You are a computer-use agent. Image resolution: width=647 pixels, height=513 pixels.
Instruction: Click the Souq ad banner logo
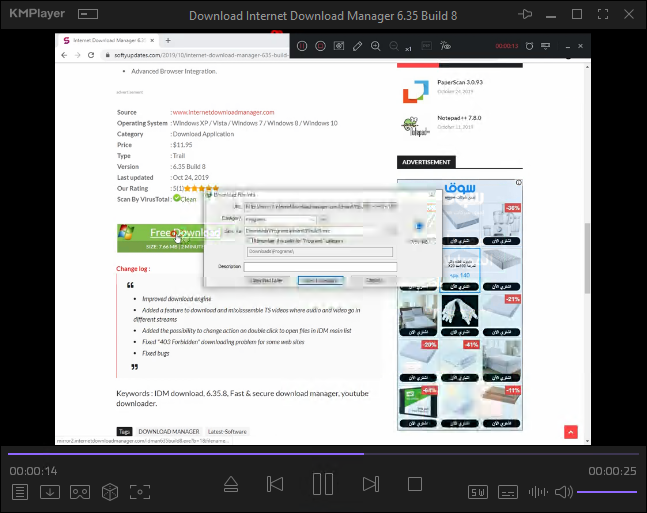point(460,190)
